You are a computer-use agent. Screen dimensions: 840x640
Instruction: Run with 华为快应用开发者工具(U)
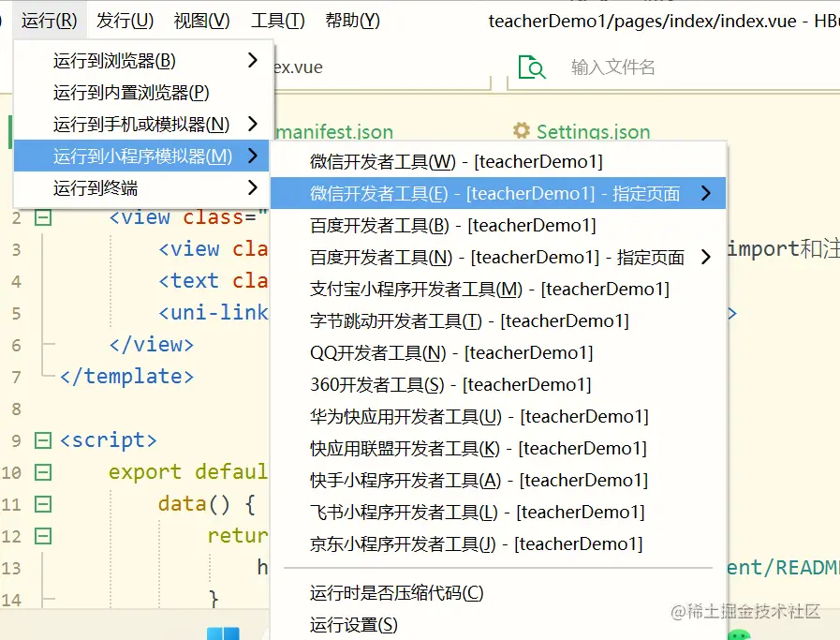point(498,416)
